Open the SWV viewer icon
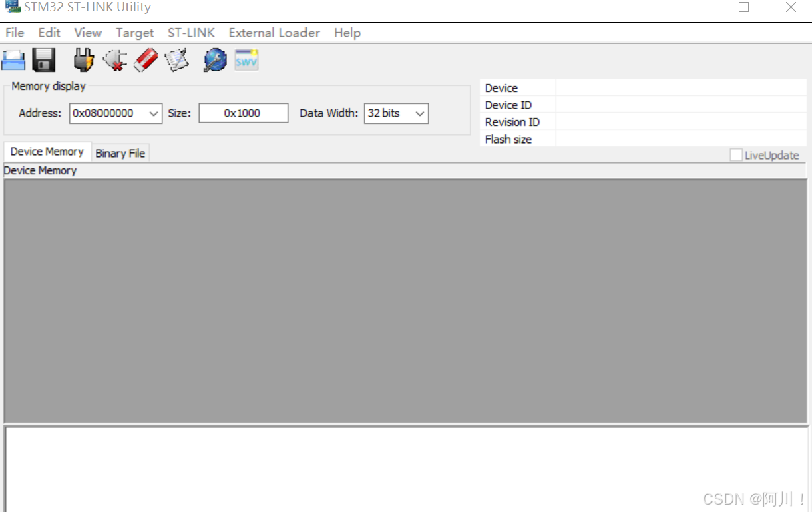This screenshot has height=512, width=812. coord(246,60)
